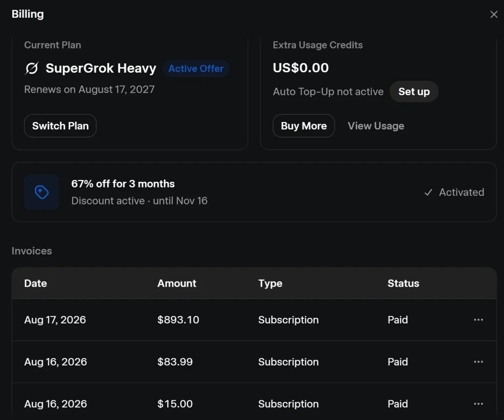Click the Invoices section heading
504x420 pixels.
coord(32,251)
